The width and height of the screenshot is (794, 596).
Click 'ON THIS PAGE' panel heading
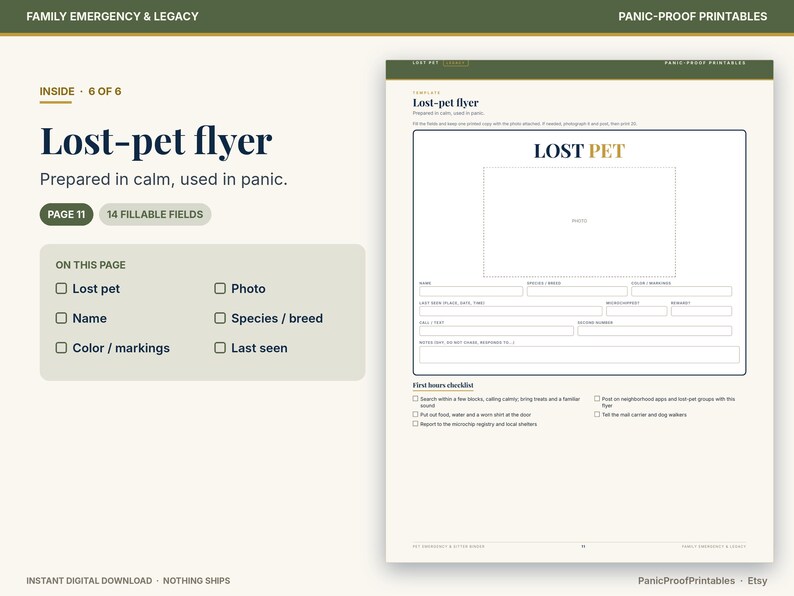pyautogui.click(x=91, y=265)
